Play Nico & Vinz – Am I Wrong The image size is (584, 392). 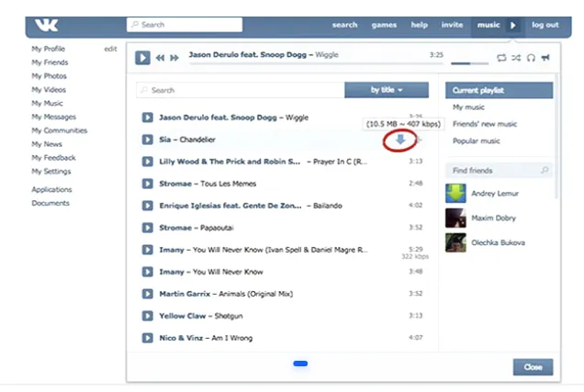(148, 338)
